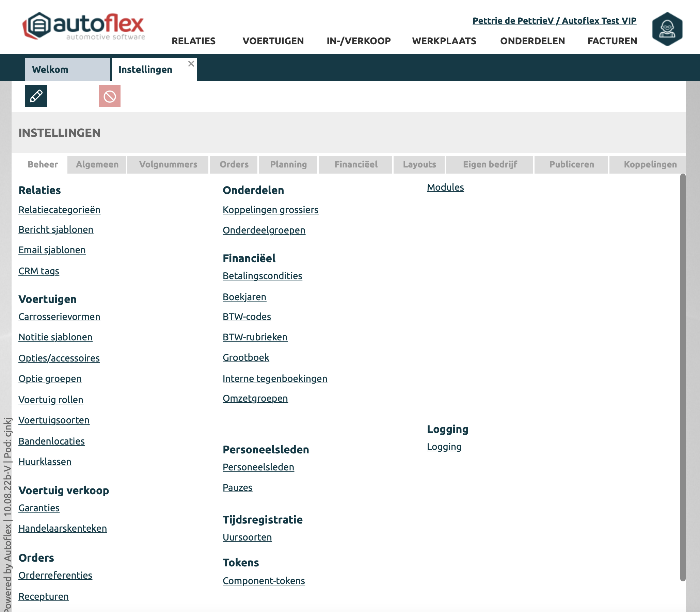This screenshot has width=700, height=612.
Task: Open the VOERTUIGEN menu
Action: tap(273, 41)
